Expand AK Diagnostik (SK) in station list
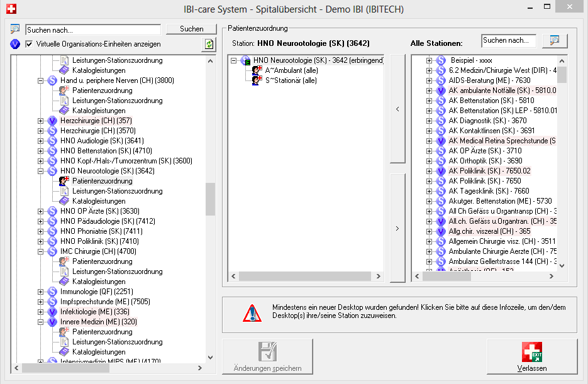 click(430, 121)
